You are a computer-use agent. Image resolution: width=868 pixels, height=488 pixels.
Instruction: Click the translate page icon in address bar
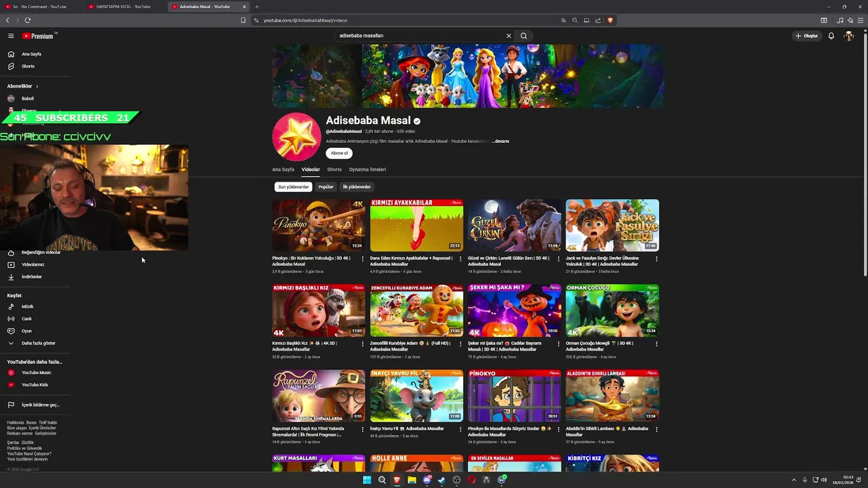[x=564, y=20]
